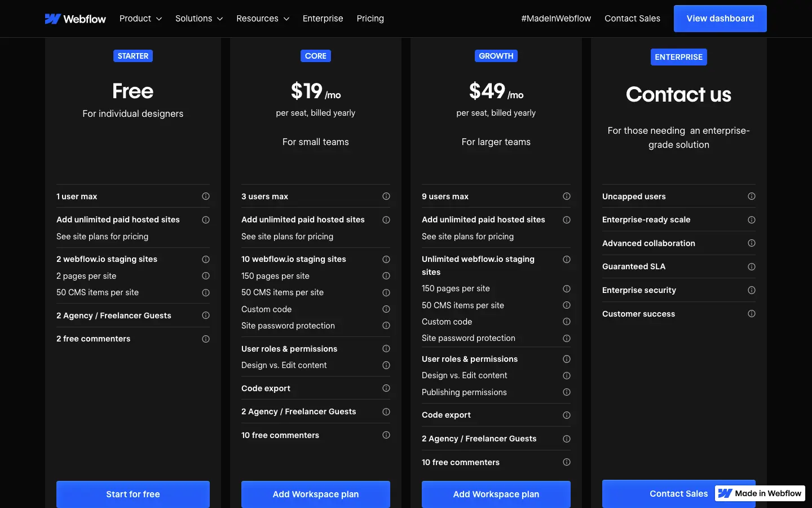Image resolution: width=812 pixels, height=508 pixels.
Task: Show info for Core's User roles & permissions
Action: point(386,349)
